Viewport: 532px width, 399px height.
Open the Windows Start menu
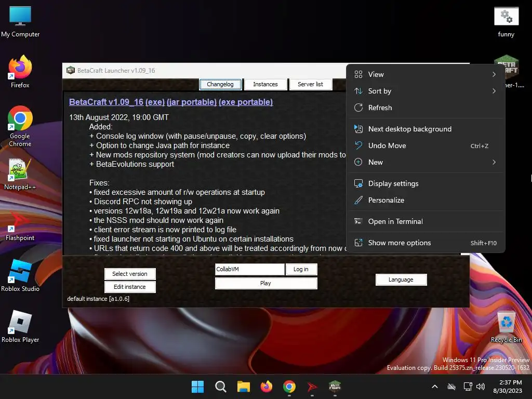(x=198, y=387)
